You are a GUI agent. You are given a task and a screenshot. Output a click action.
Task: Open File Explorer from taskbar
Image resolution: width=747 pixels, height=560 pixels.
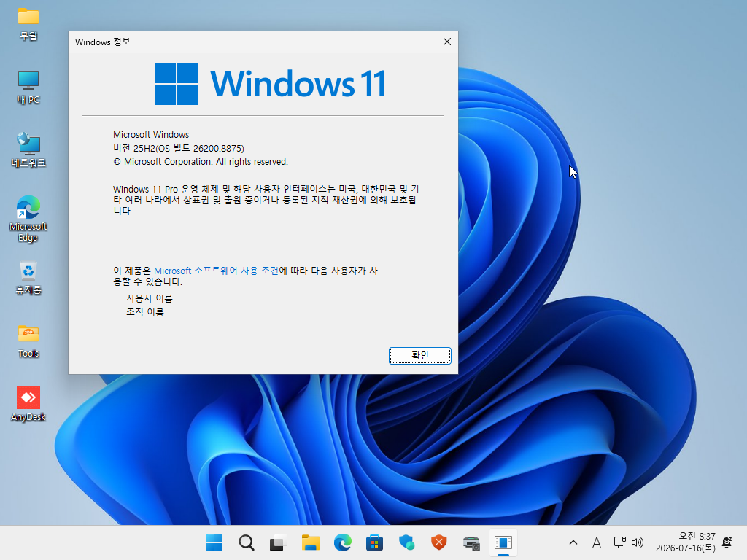pos(311,542)
